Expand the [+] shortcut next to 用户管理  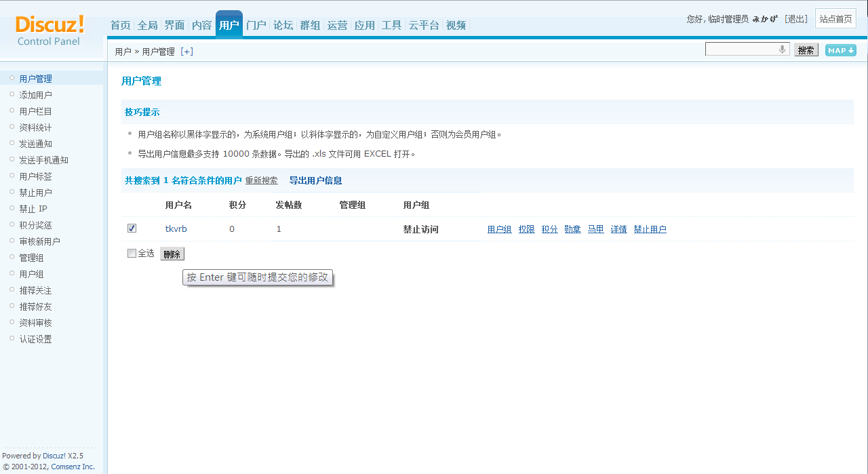(186, 52)
